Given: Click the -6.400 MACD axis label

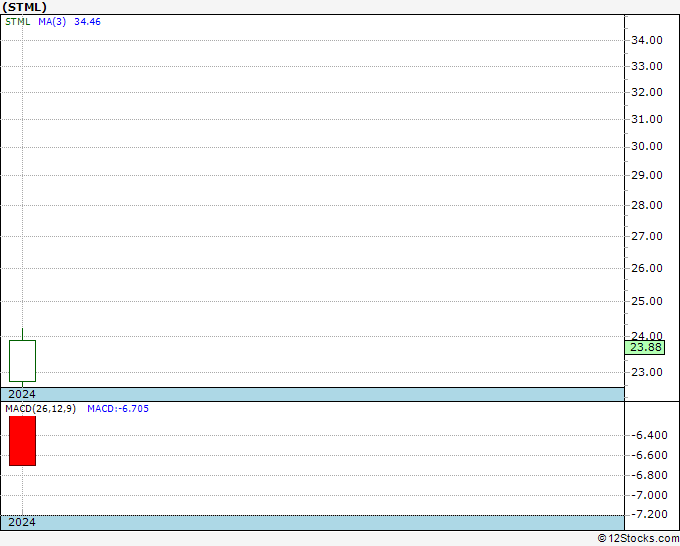Looking at the screenshot, I should [x=649, y=435].
